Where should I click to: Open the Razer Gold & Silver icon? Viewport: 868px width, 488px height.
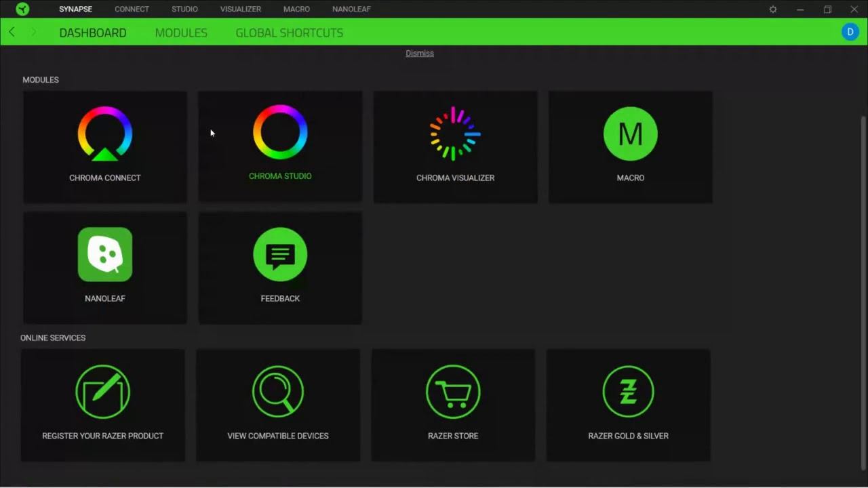628,391
